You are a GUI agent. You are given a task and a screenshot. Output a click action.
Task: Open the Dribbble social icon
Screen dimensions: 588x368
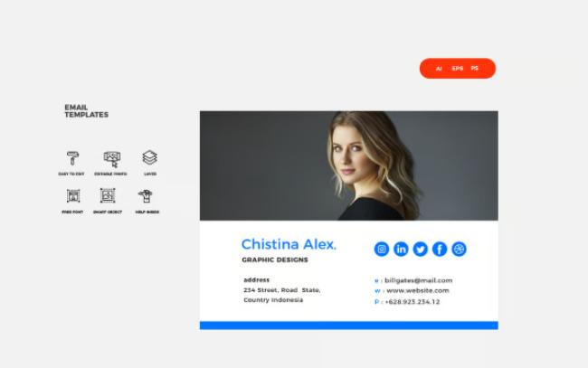click(x=459, y=250)
